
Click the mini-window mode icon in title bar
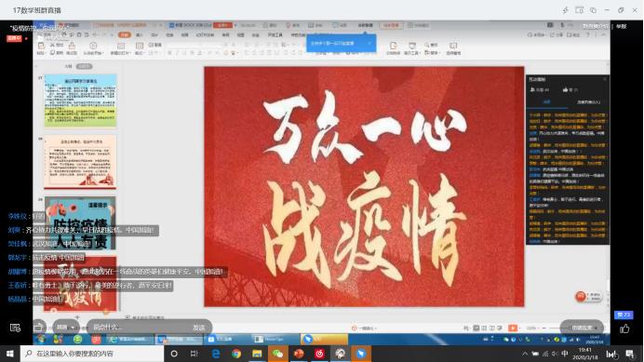(x=579, y=10)
